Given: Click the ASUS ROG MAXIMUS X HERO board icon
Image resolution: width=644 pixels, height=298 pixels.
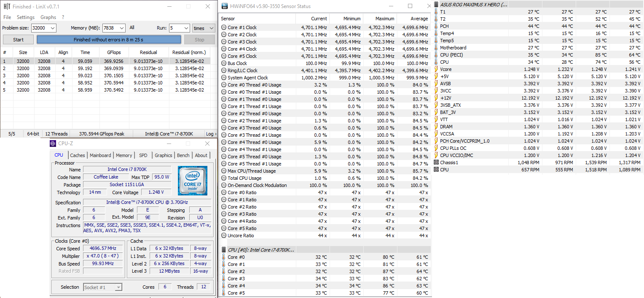Looking at the screenshot, I should [x=436, y=4].
